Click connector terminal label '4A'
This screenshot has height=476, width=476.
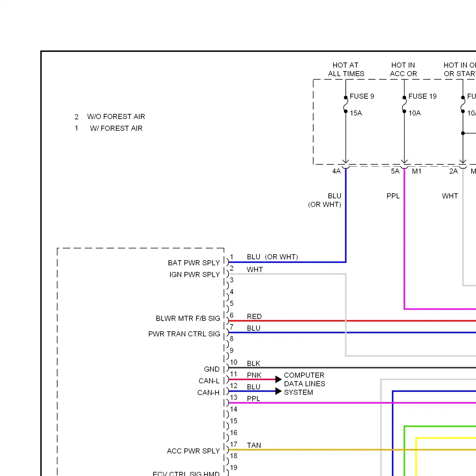pos(336,171)
